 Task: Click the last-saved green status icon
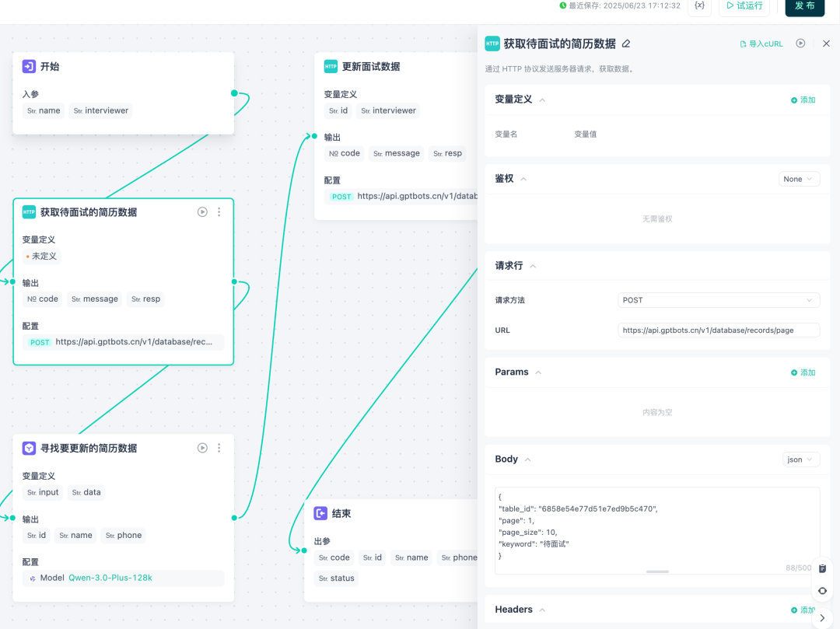click(x=562, y=5)
